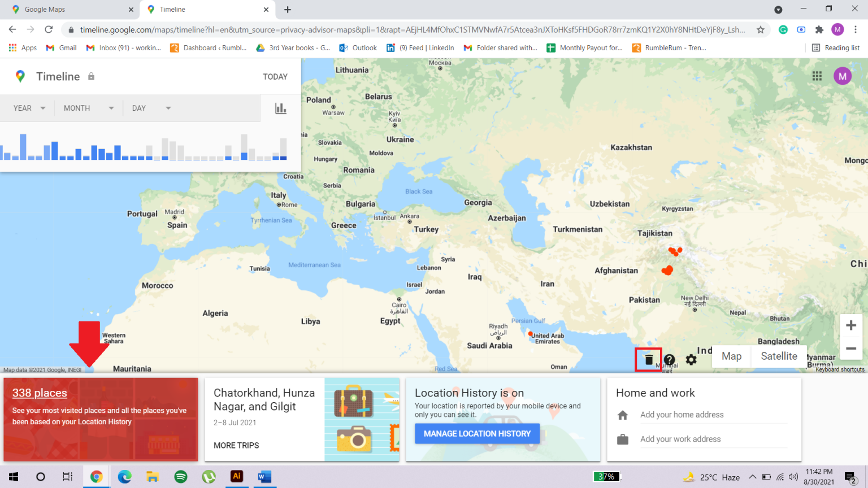Click the Timeline help question mark icon

click(669, 359)
